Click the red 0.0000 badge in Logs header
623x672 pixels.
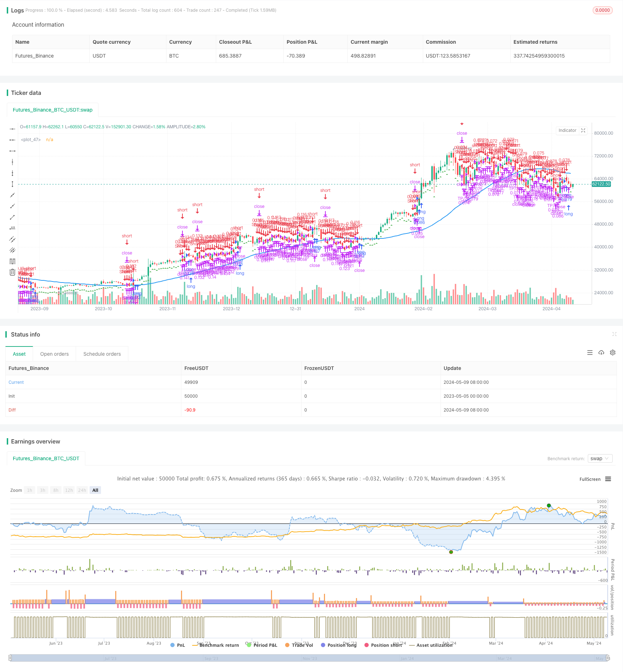[x=603, y=10]
